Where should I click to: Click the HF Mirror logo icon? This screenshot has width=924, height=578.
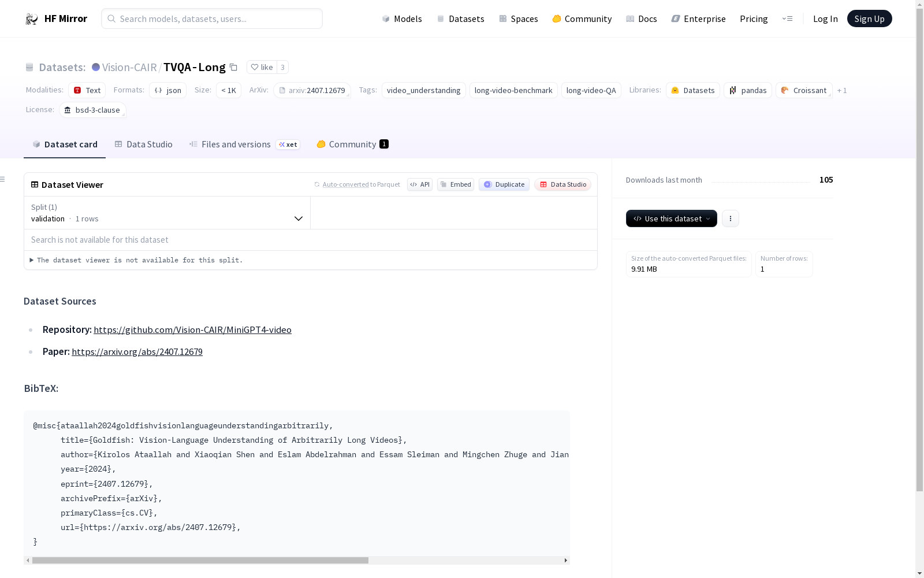coord(32,19)
